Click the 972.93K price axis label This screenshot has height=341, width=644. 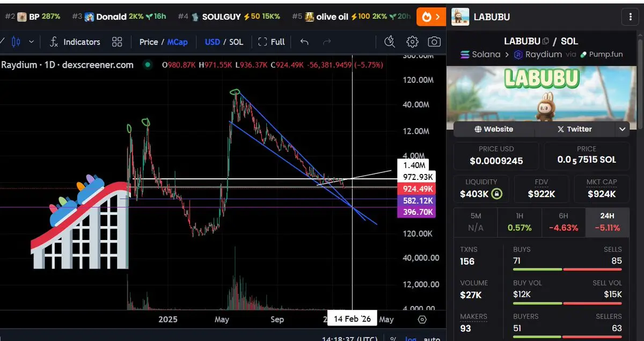tap(416, 177)
